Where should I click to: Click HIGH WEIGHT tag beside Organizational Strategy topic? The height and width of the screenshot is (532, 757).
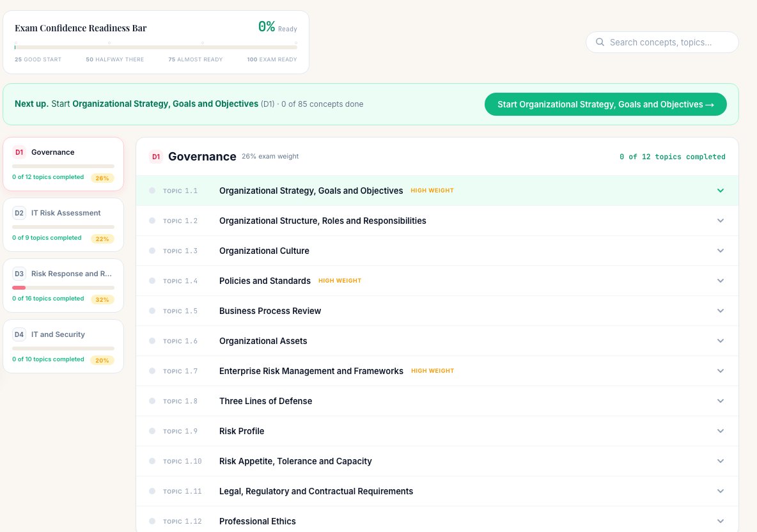tap(432, 190)
